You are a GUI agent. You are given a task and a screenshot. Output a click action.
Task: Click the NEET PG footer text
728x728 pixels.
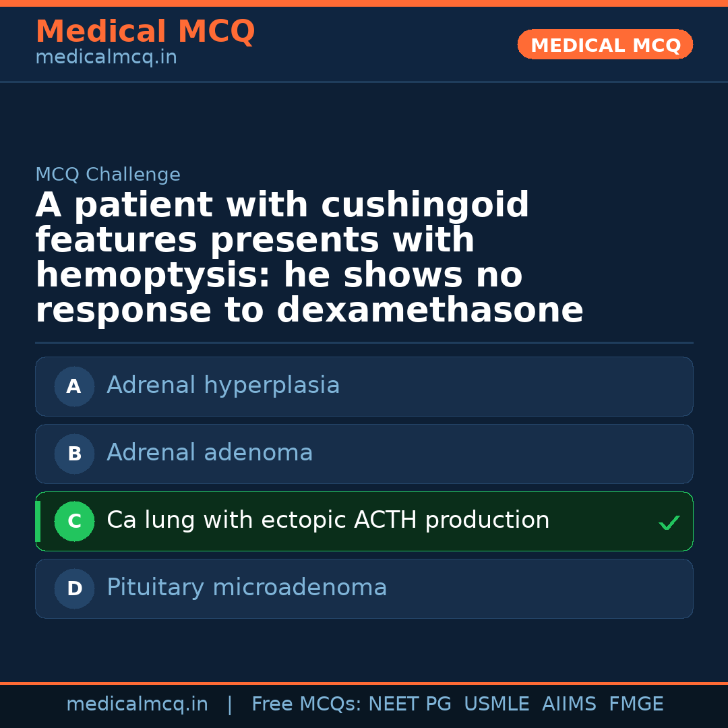click(410, 704)
